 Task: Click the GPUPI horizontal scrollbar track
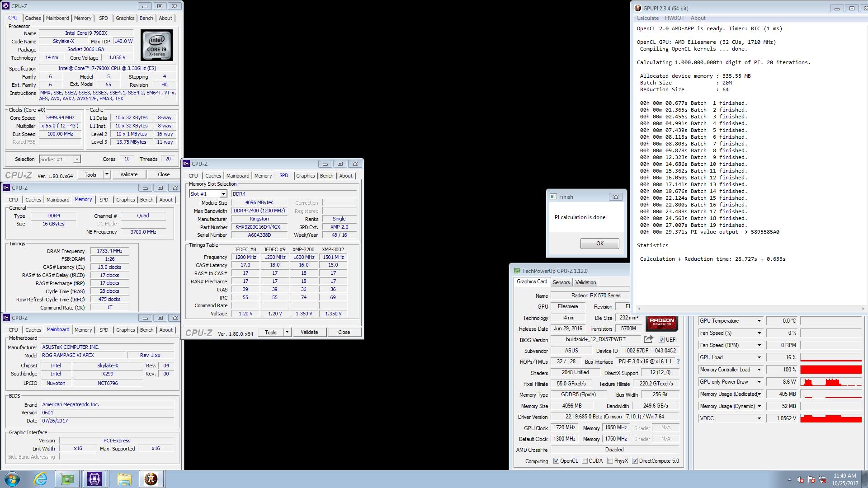click(x=750, y=309)
